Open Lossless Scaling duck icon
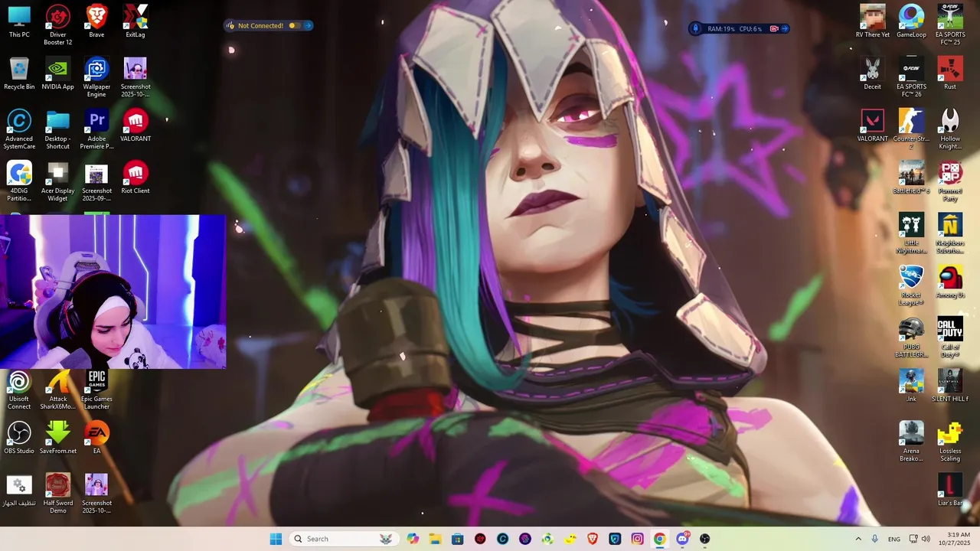Image resolution: width=980 pixels, height=551 pixels. tap(950, 442)
